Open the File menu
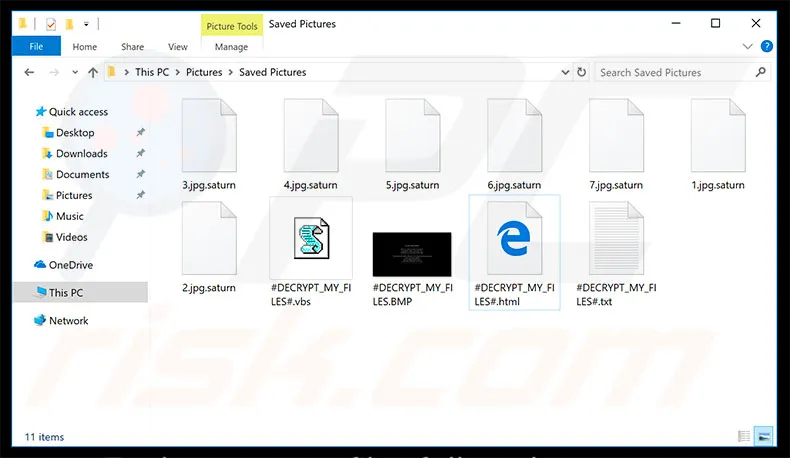 pos(36,47)
